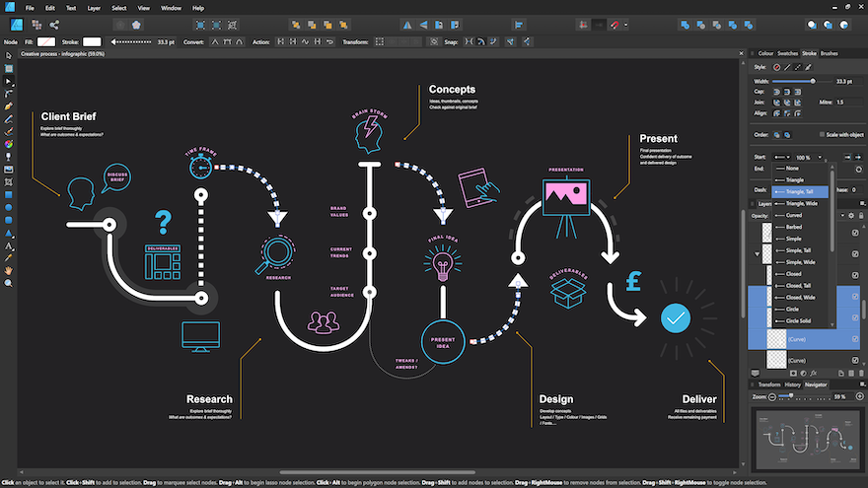Open the Layer menu
The image size is (868, 488).
pyautogui.click(x=94, y=7)
